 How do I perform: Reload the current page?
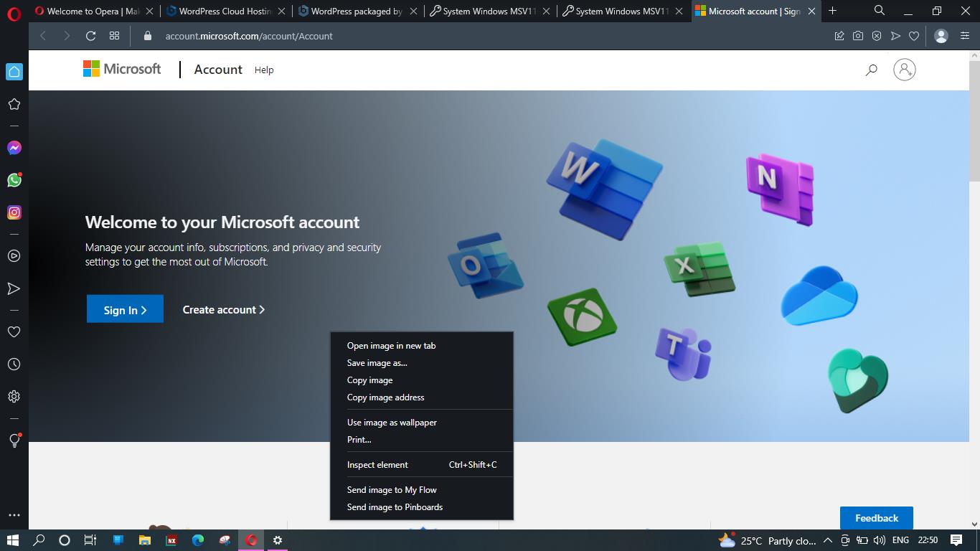90,36
